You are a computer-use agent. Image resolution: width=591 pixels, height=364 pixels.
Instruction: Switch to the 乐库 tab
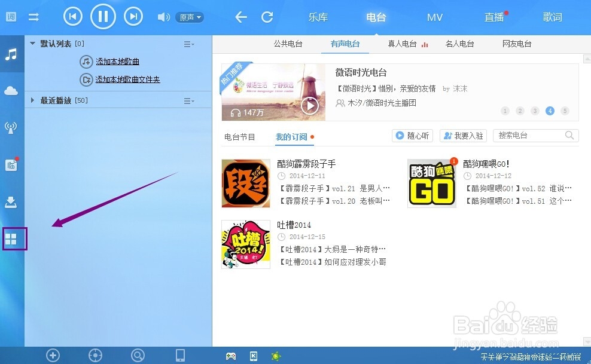point(318,17)
